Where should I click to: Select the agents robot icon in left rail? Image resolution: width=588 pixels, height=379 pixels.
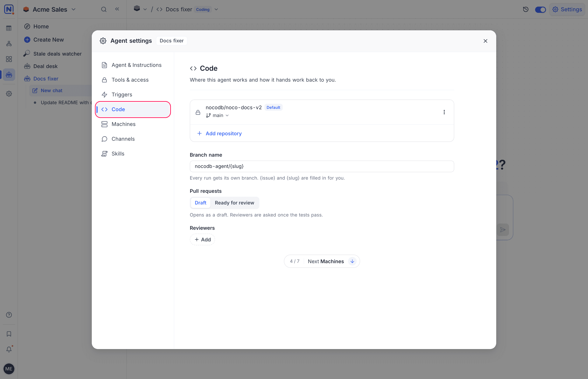coord(9,75)
